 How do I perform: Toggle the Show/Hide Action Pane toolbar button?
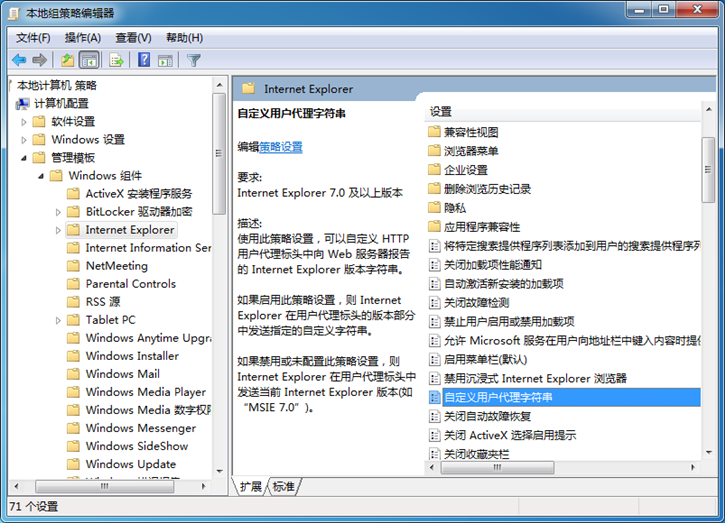[x=165, y=60]
